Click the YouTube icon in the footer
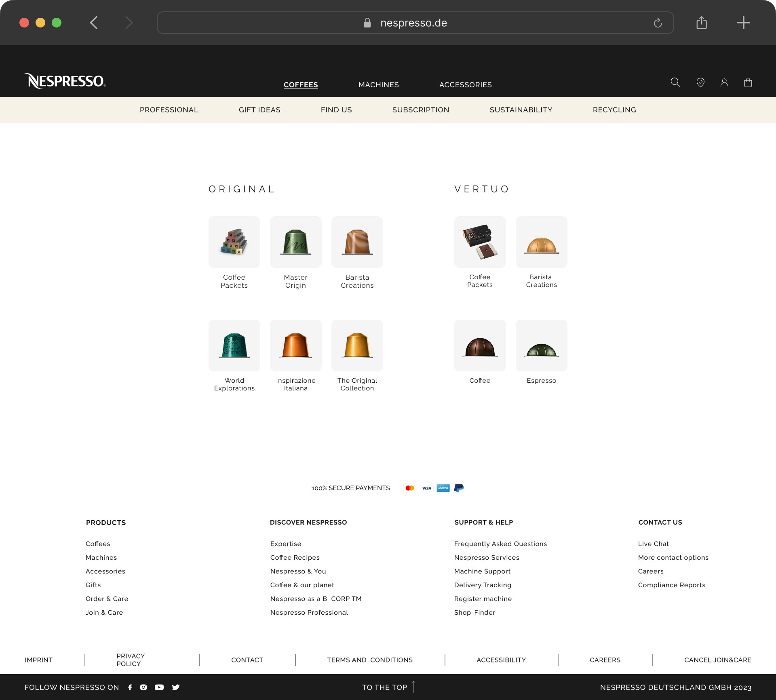This screenshot has width=776, height=700. click(x=159, y=687)
